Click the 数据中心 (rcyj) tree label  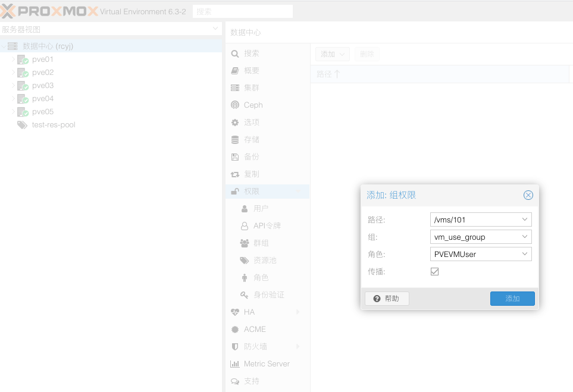pos(48,46)
